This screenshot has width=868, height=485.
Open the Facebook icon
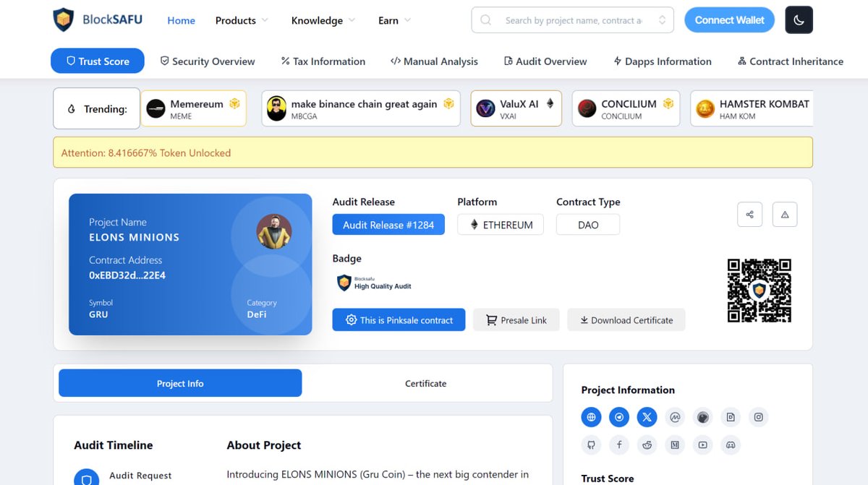619,445
